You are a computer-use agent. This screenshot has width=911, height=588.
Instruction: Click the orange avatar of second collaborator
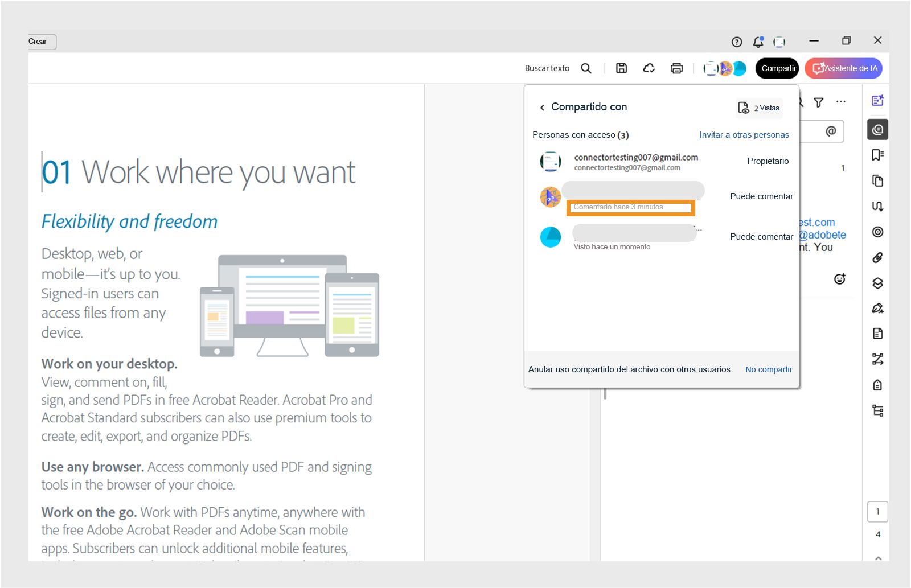(x=551, y=197)
